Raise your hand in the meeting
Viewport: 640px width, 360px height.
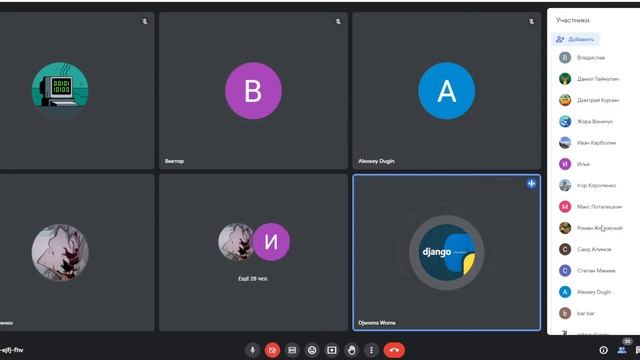(x=351, y=350)
